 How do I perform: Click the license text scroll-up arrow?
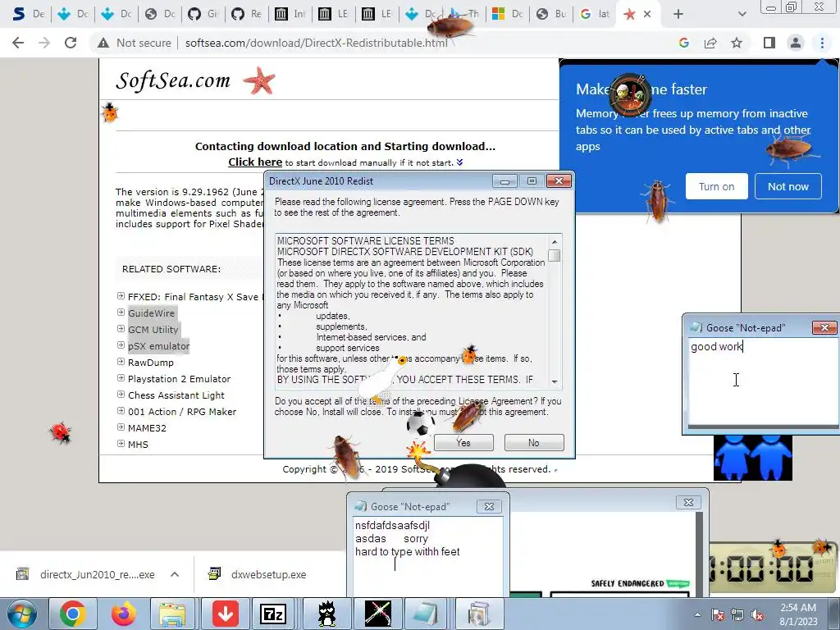pos(555,242)
